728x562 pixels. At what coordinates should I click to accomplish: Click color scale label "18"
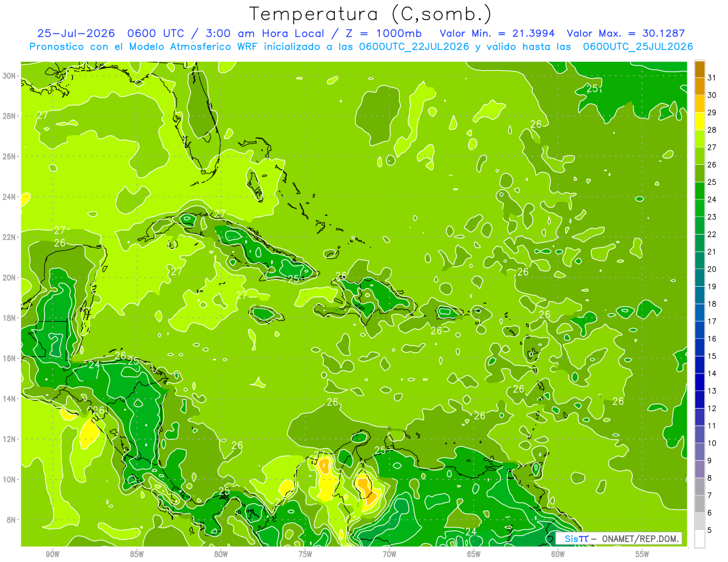pyautogui.click(x=712, y=304)
